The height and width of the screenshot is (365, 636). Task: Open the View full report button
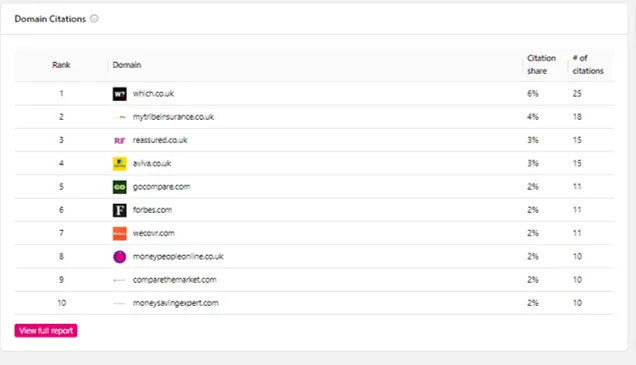[x=46, y=331]
